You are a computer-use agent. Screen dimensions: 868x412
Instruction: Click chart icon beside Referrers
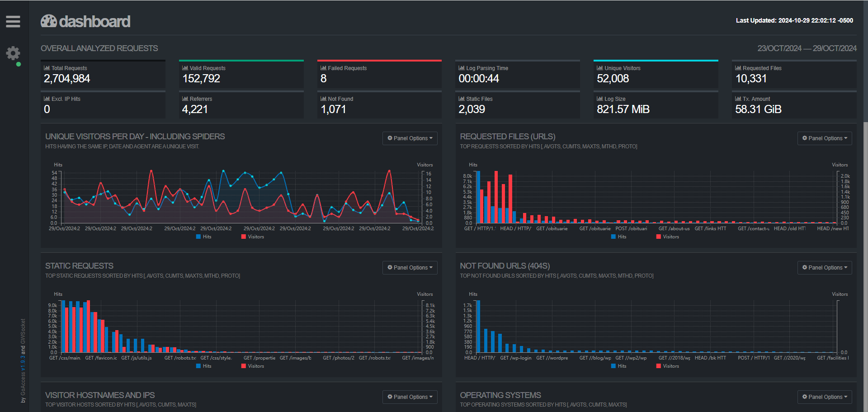(185, 99)
